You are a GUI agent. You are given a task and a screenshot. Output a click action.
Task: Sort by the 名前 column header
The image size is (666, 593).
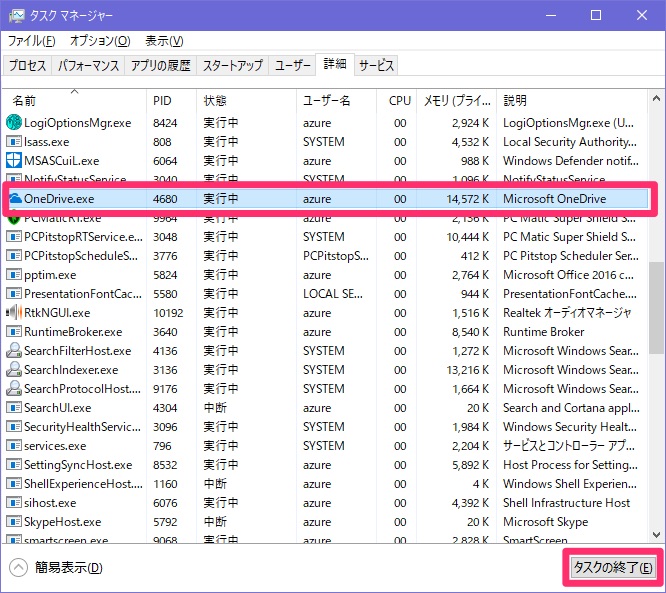pos(75,100)
